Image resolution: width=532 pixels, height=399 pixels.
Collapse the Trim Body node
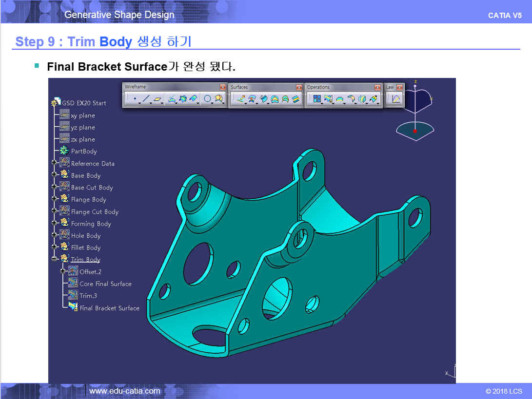click(x=54, y=259)
